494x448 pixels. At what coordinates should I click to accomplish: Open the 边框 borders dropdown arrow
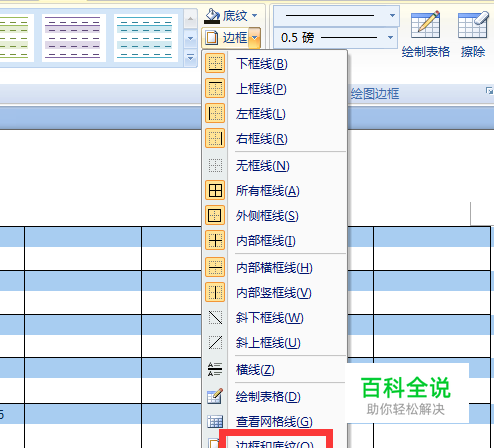(254, 37)
